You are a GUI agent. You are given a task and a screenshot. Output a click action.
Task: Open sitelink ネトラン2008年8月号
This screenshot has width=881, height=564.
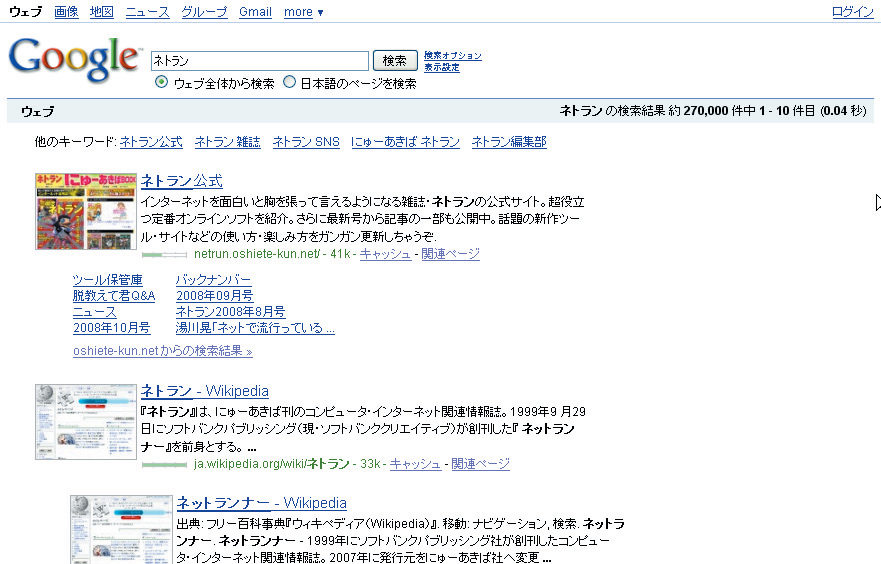click(x=230, y=312)
